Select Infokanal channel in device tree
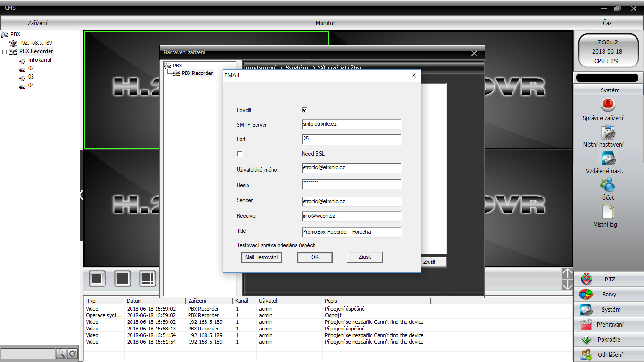The width and height of the screenshot is (644, 362). pyautogui.click(x=40, y=60)
